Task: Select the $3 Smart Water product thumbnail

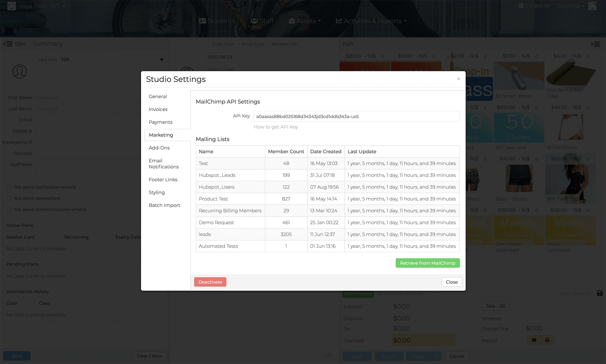Action: click(x=519, y=76)
